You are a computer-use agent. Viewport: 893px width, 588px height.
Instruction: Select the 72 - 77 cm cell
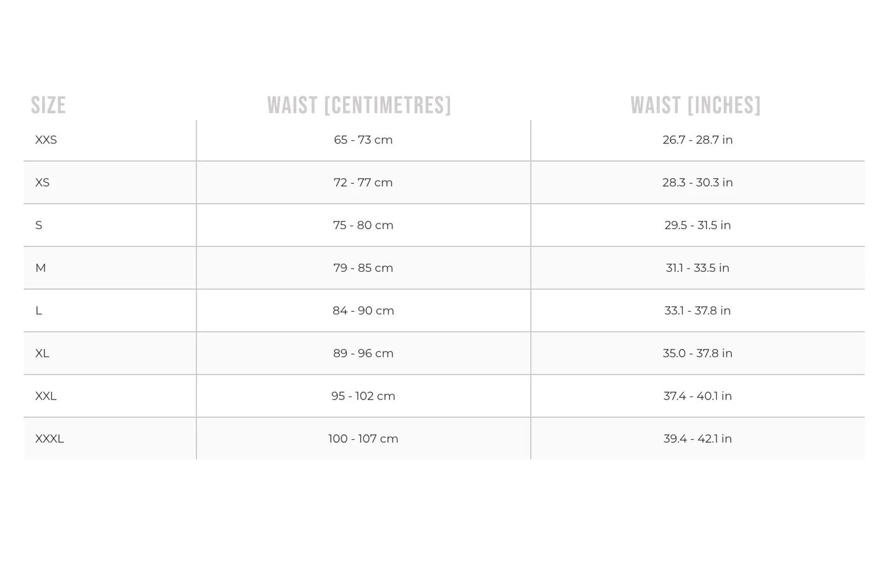point(363,183)
